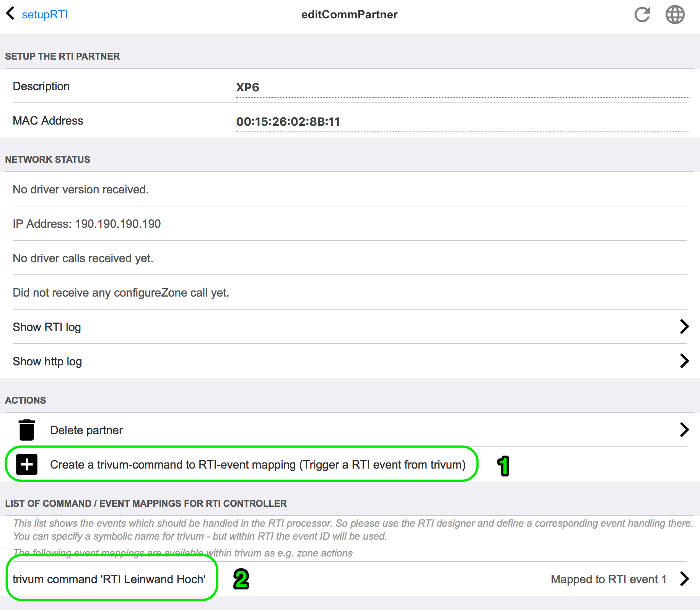Select IP Address 190.190.190.190 row
The image size is (700, 610).
coord(350,224)
